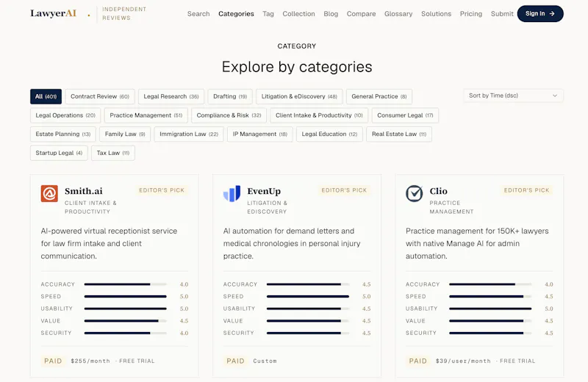Click Clio Editor's Pick badge
Image resolution: width=588 pixels, height=382 pixels.
526,190
